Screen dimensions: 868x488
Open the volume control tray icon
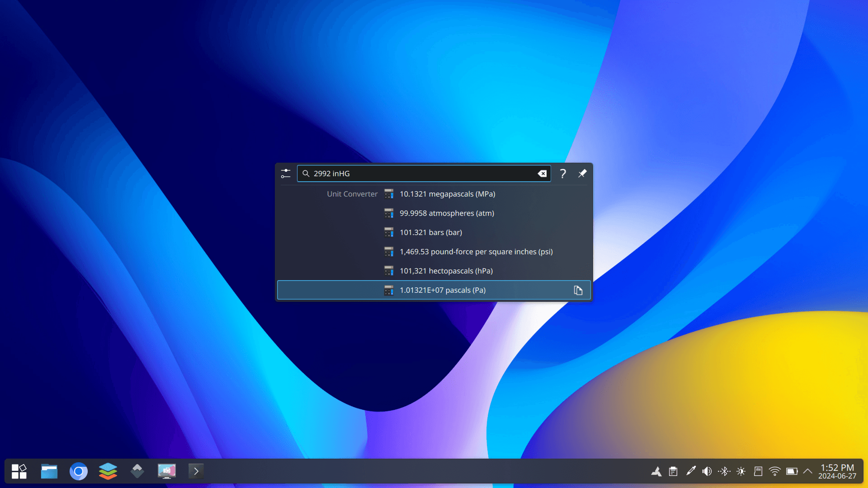pos(707,471)
